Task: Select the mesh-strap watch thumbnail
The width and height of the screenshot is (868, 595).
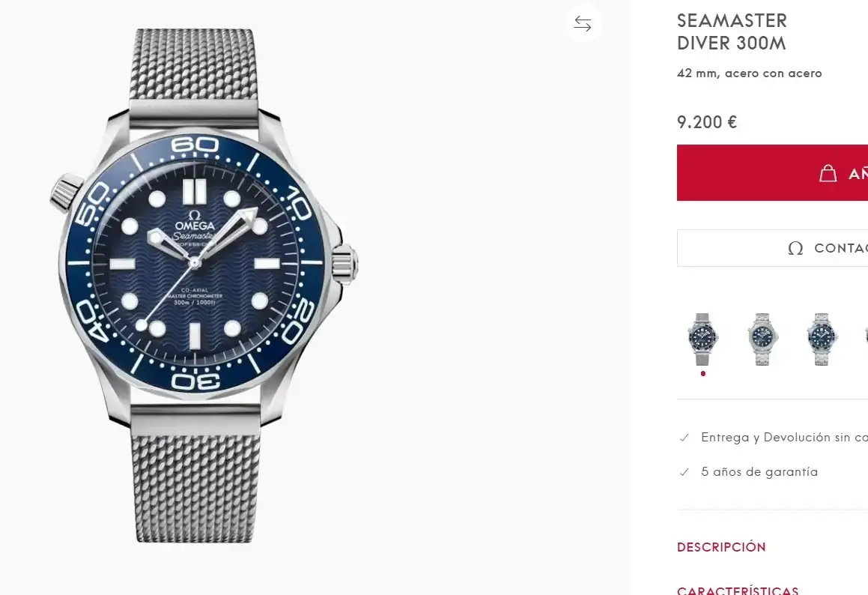Action: [x=702, y=339]
